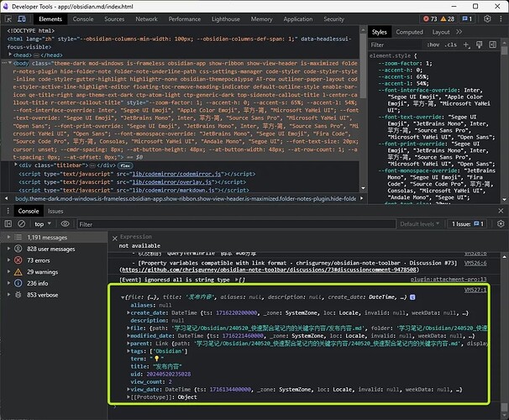
Task: Switch to the Console tab in the top bar
Action: pyautogui.click(x=83, y=18)
